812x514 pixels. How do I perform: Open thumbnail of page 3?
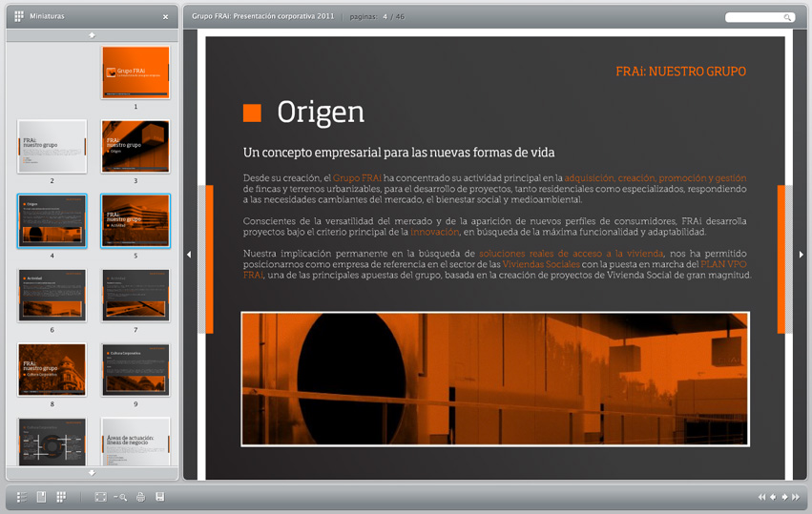point(135,147)
